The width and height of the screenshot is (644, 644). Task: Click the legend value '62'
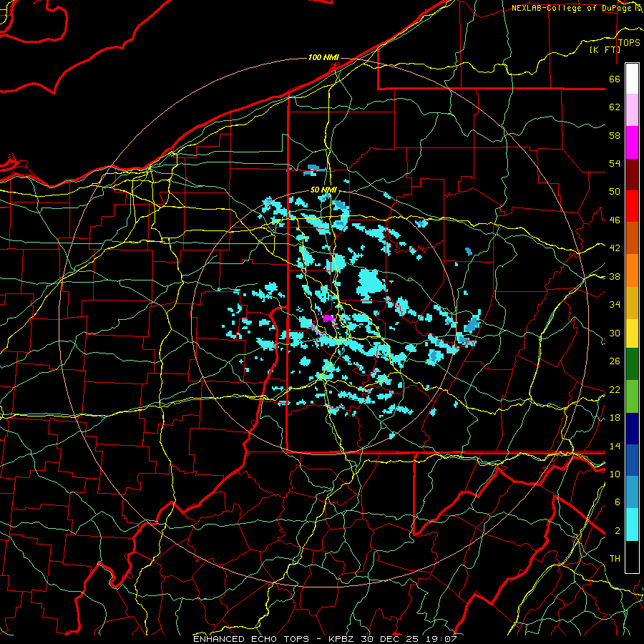(x=615, y=107)
